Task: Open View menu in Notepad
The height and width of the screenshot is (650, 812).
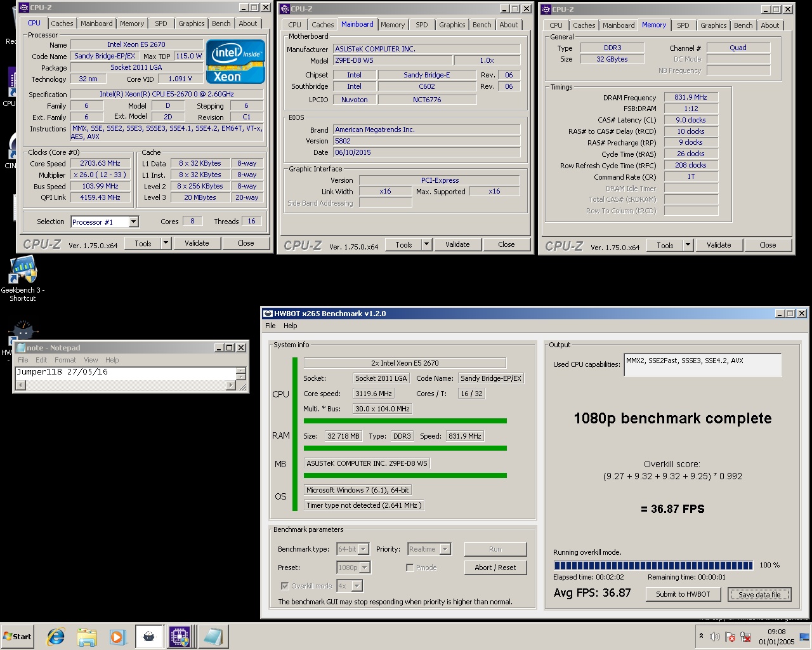Action: [91, 360]
